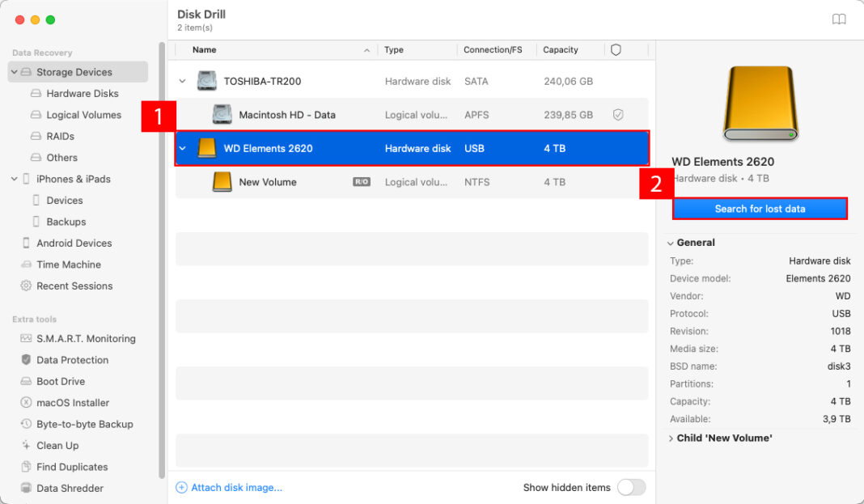Collapse the Storage Devices tree
The image size is (864, 504).
[x=15, y=72]
